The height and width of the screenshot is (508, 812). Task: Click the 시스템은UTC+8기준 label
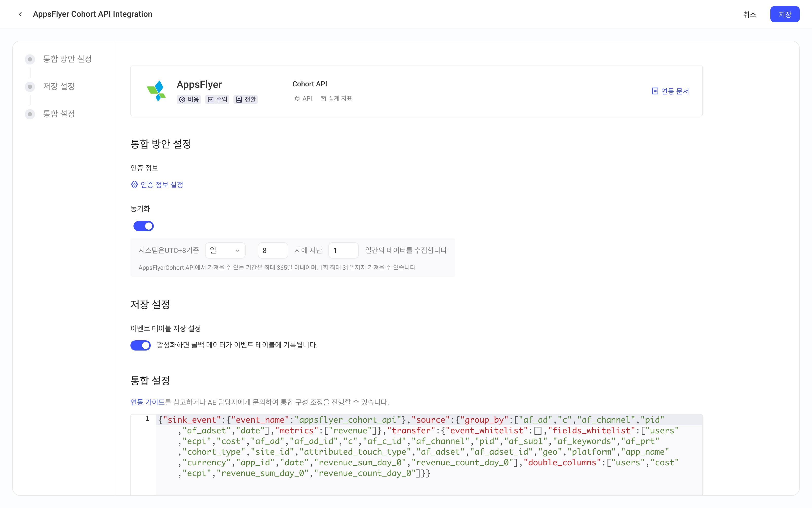pos(168,250)
